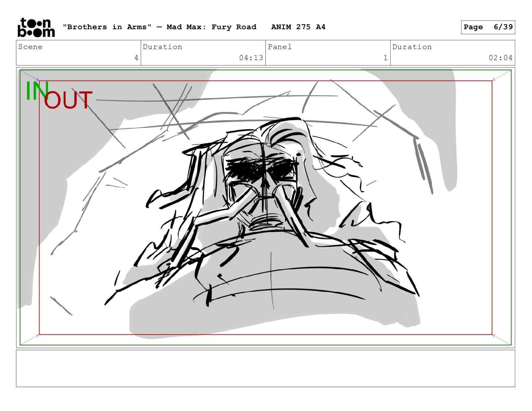The width and height of the screenshot is (532, 411).
Task: Select the panel number 1
Action: pos(386,58)
